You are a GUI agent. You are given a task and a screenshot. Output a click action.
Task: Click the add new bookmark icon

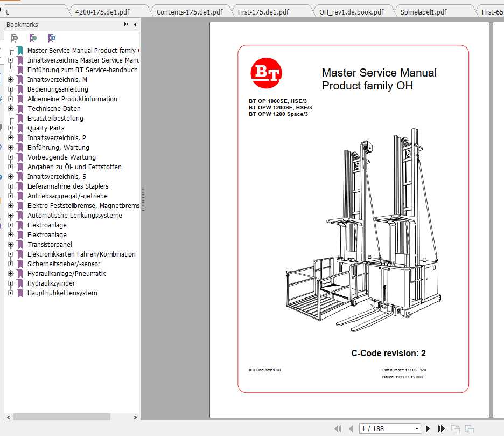(32, 38)
